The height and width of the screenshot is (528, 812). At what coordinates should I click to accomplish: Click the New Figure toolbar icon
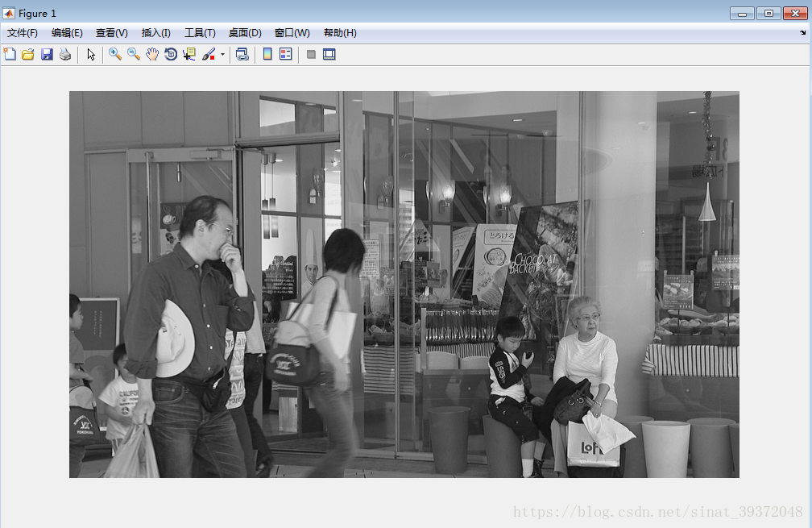pyautogui.click(x=10, y=54)
